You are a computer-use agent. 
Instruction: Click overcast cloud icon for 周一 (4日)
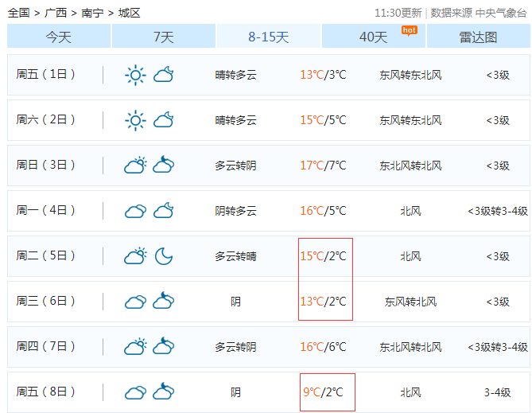click(135, 211)
